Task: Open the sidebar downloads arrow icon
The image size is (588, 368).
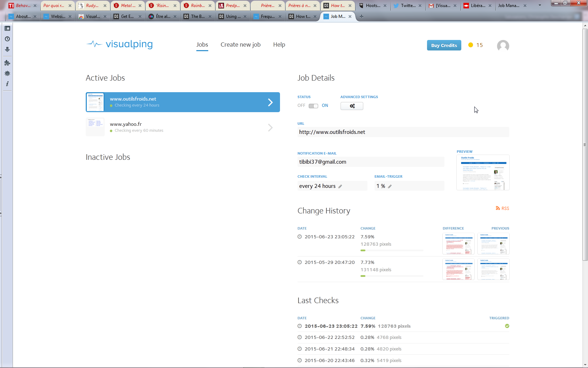Action: 7,49
